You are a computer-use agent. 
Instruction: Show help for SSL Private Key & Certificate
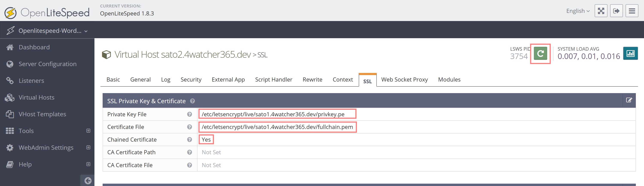coord(192,101)
